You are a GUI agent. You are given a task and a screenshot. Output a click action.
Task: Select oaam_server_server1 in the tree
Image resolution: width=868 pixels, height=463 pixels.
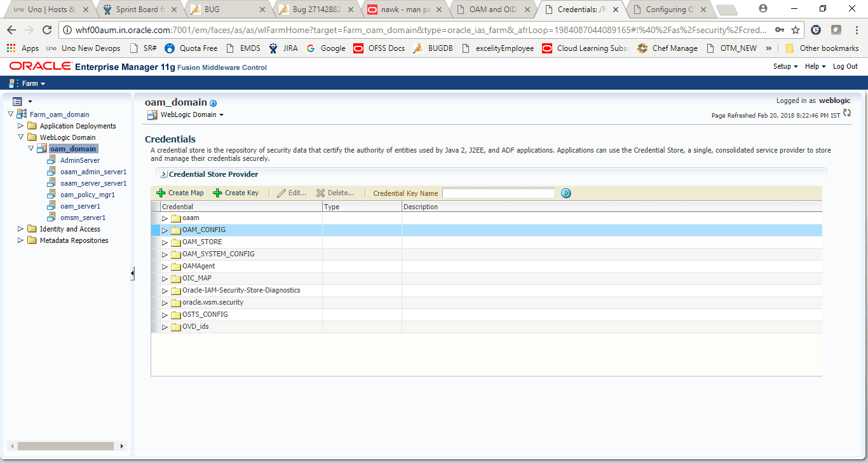pyautogui.click(x=93, y=183)
